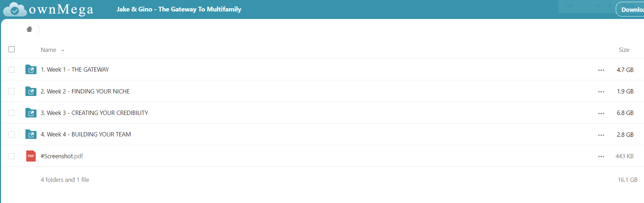Viewport: 644px width, 203px height.
Task: Click the breadcrumb chevron next to home
Action: (39, 29)
